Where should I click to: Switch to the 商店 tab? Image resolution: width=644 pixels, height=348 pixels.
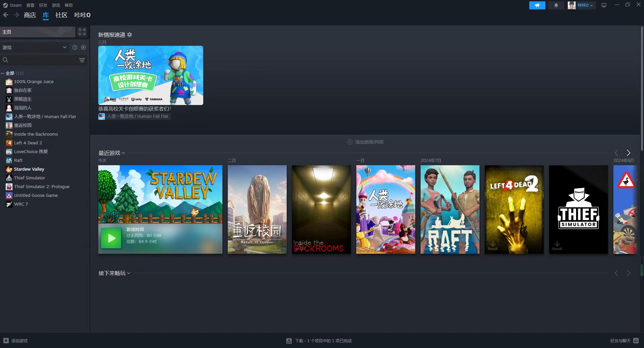pyautogui.click(x=30, y=15)
